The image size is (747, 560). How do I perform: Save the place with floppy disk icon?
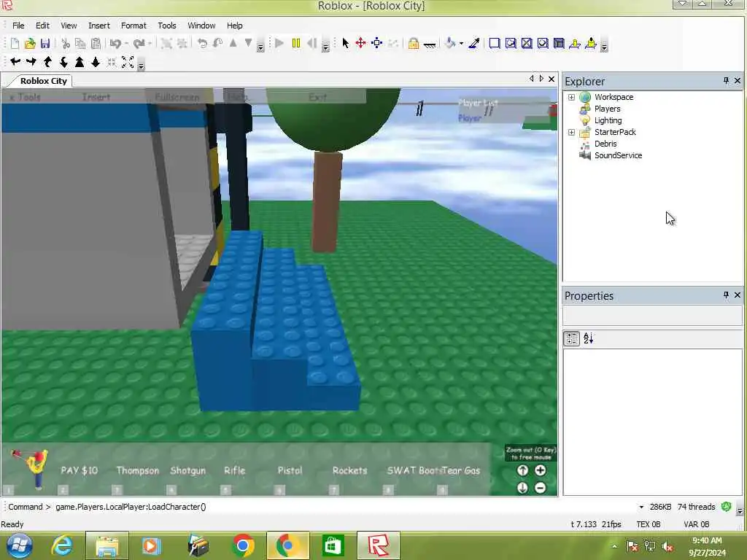tap(45, 44)
